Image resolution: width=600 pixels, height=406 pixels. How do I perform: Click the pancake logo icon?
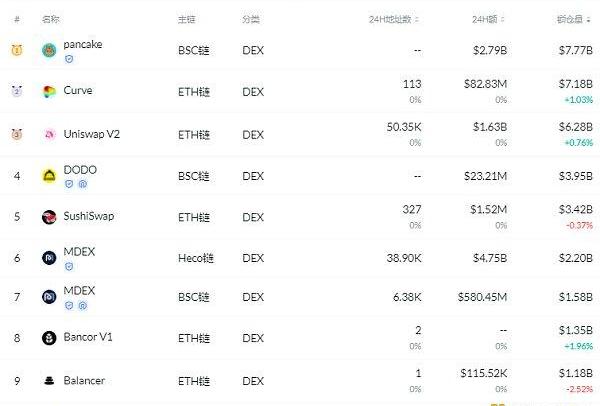[x=49, y=50]
